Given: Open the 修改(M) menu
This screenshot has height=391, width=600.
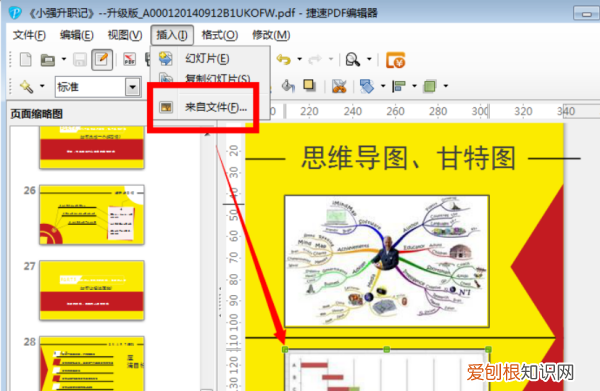Looking at the screenshot, I should tap(271, 35).
